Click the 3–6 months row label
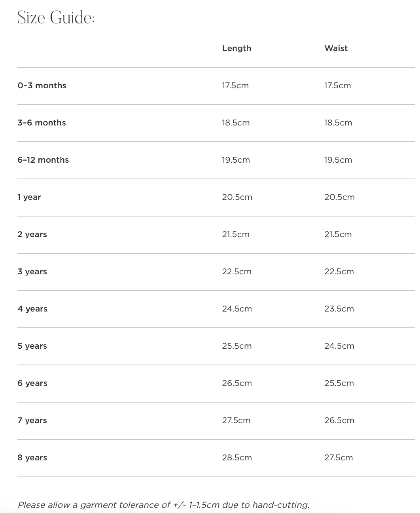The height and width of the screenshot is (513, 420). 42,123
